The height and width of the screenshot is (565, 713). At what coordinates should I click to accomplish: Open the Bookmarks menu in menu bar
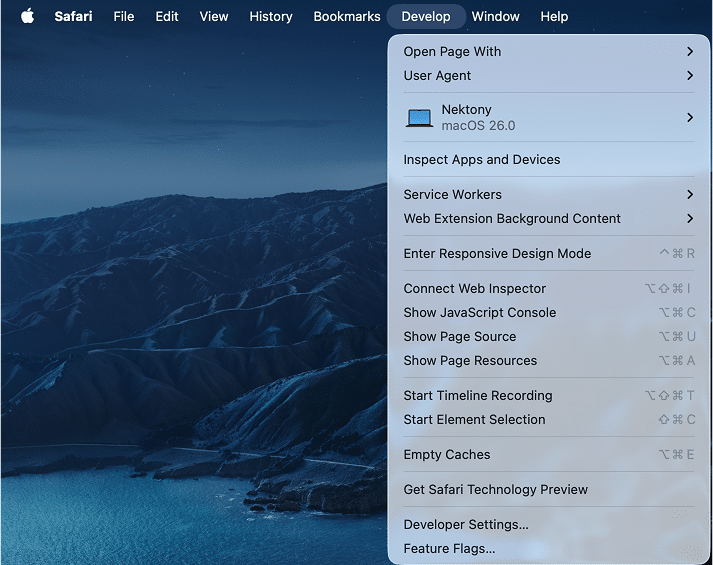click(347, 16)
